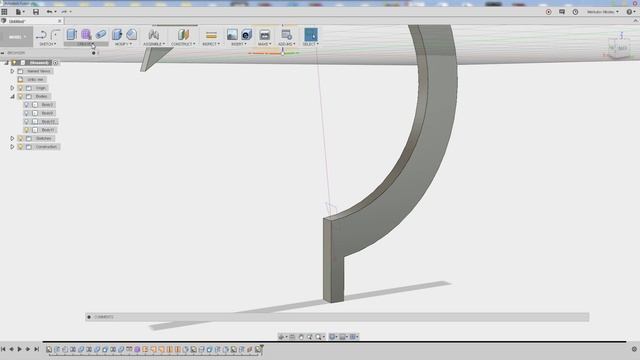This screenshot has height=360, width=640.
Task: Open the MODEL workspace dropdown
Action: (x=16, y=37)
